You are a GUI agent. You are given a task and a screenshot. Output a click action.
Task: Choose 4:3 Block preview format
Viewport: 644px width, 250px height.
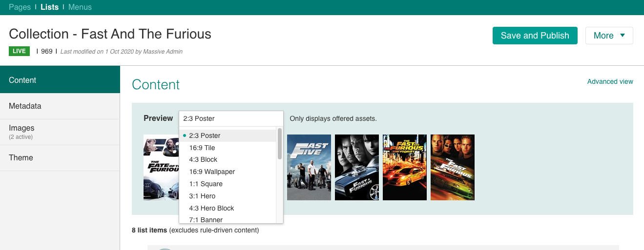click(228, 159)
